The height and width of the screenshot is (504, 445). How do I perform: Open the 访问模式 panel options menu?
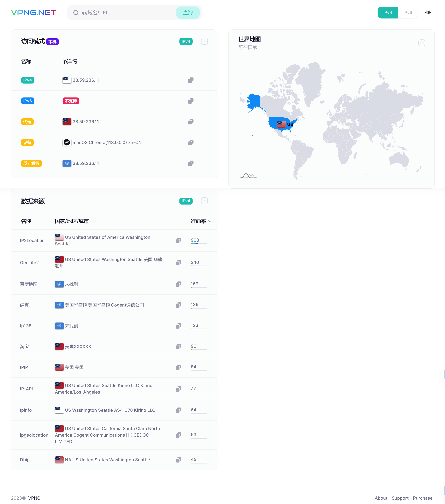(204, 41)
